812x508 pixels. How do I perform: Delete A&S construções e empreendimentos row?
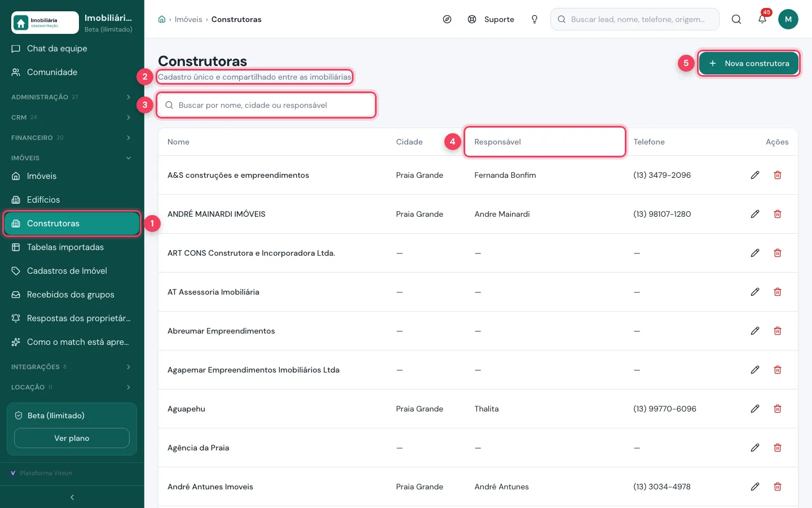(x=778, y=175)
